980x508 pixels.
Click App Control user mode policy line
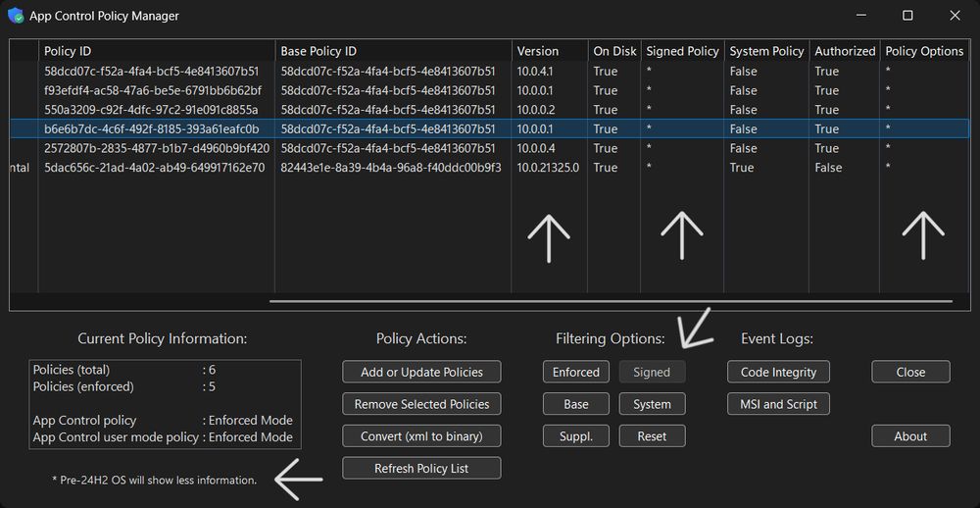pyautogui.click(x=163, y=436)
